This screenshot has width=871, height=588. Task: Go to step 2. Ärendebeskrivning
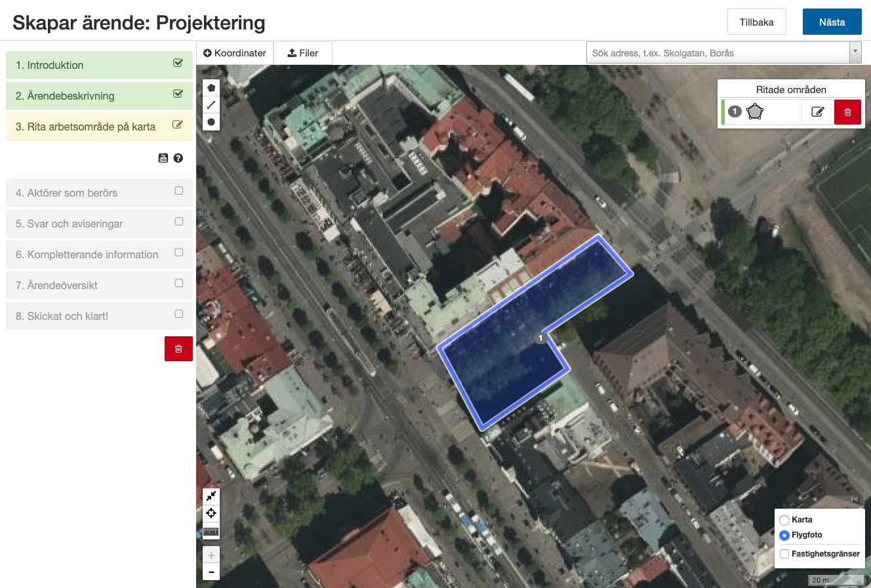pyautogui.click(x=99, y=96)
